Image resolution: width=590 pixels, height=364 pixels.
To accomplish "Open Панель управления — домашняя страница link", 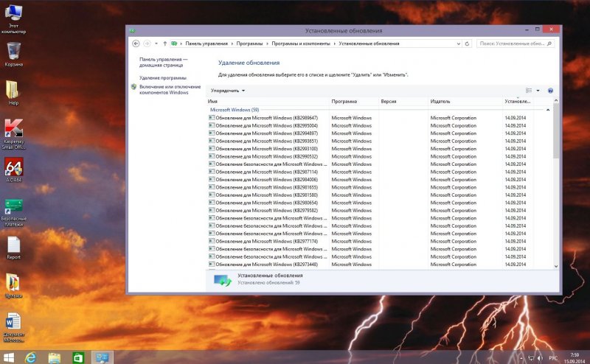I will 163,62.
